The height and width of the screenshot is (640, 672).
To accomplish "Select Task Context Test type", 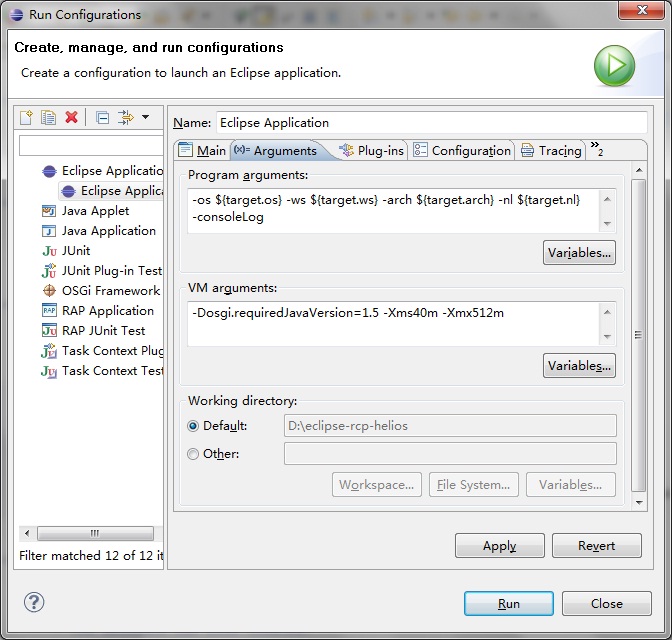I will pos(102,371).
